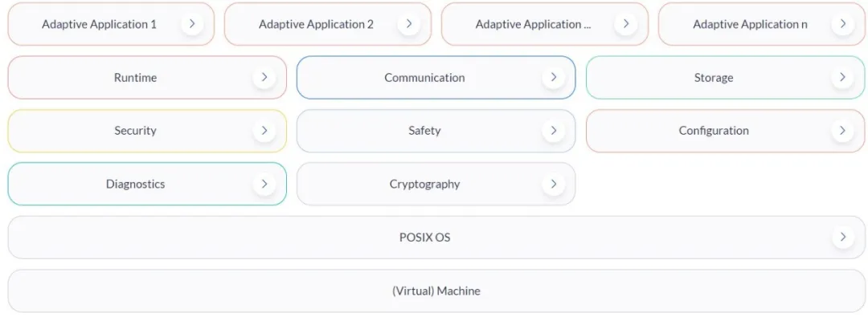Open the Communication block
This screenshot has width=868, height=321.
pos(436,77)
